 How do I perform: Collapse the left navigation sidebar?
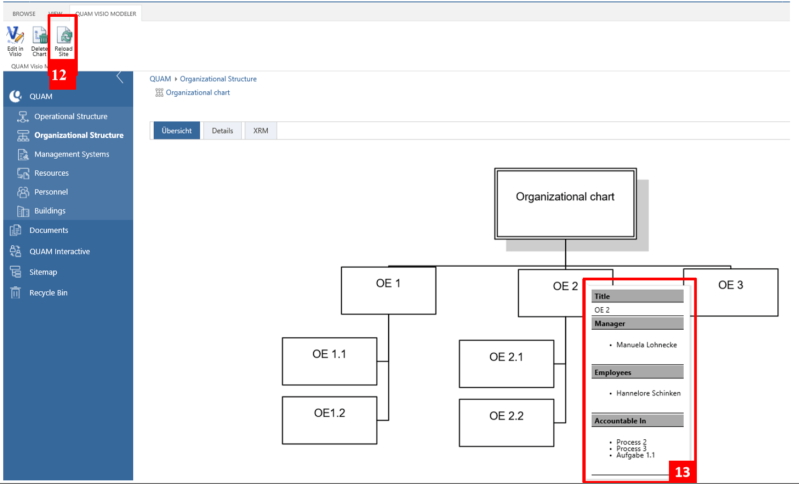point(120,77)
